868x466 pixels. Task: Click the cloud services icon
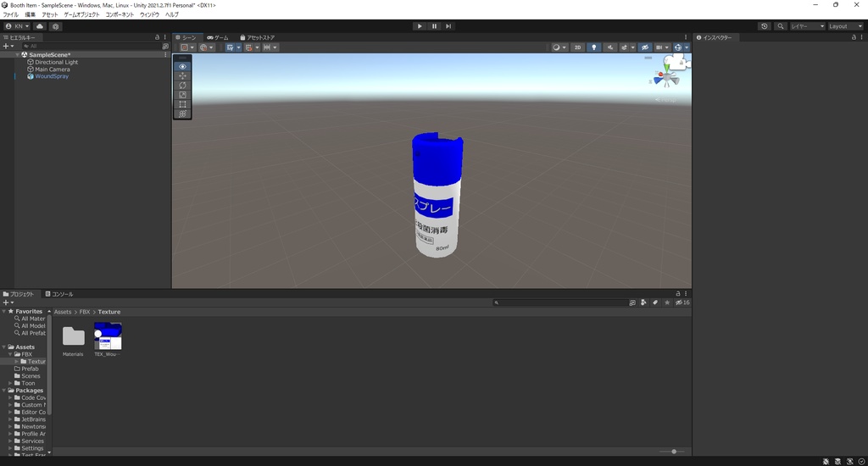[40, 26]
